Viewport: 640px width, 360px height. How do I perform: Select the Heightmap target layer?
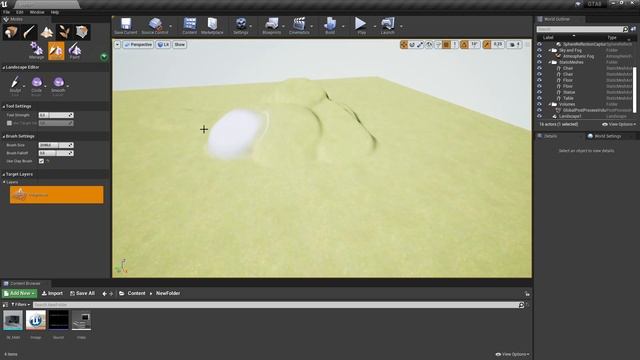[57, 195]
